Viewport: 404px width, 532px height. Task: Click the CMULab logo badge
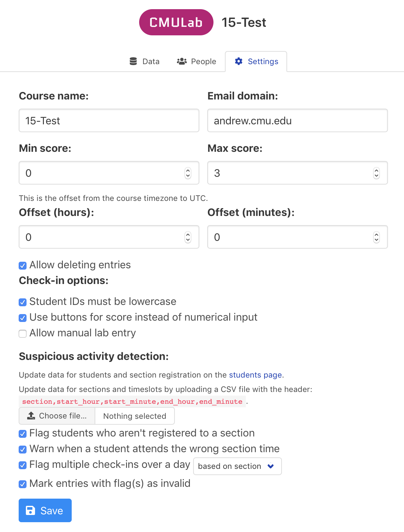point(176,22)
